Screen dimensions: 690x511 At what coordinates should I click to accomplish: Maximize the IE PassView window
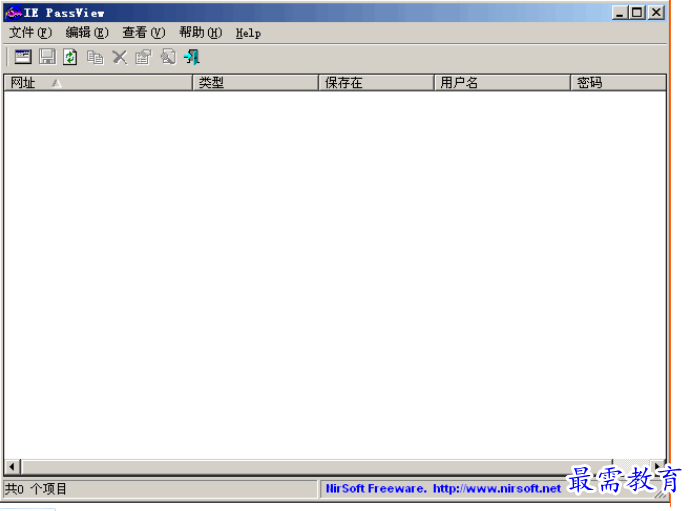[x=637, y=12]
